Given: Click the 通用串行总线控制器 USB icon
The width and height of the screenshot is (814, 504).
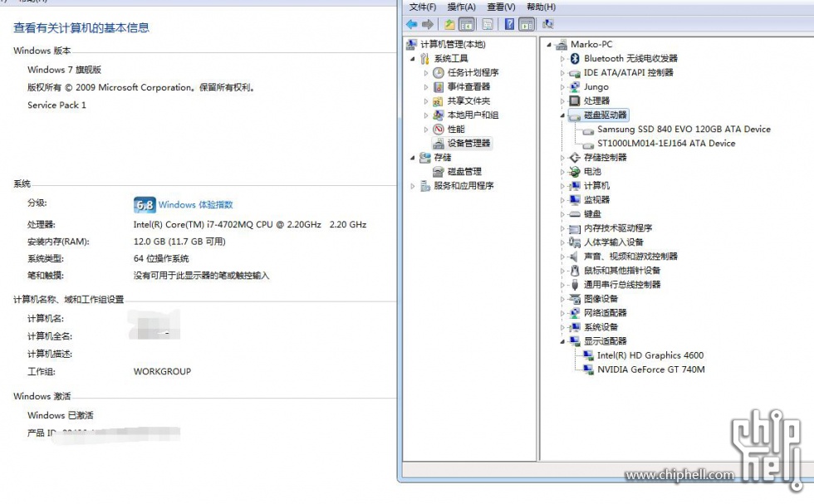Looking at the screenshot, I should (575, 285).
